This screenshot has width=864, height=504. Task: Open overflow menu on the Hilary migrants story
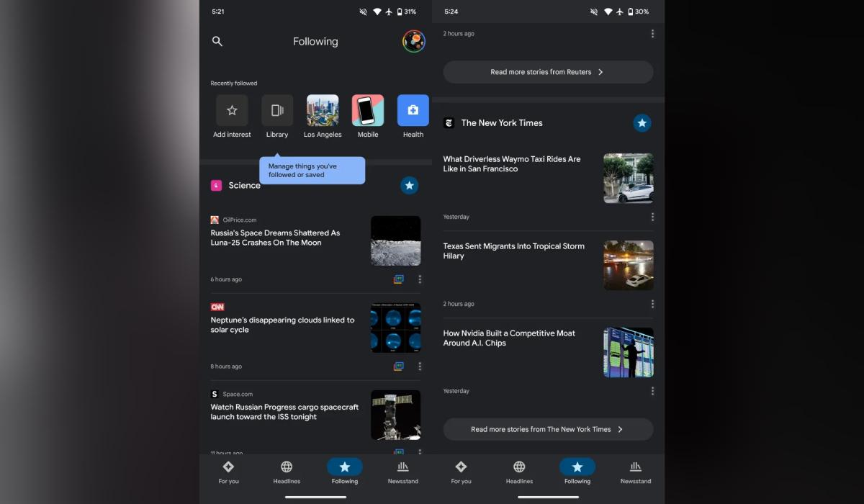652,303
